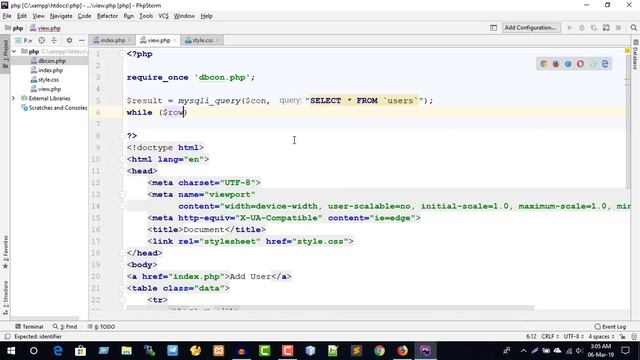This screenshot has height=360, width=640.
Task: Click the yellow inspection indicator marker
Action: [627, 51]
